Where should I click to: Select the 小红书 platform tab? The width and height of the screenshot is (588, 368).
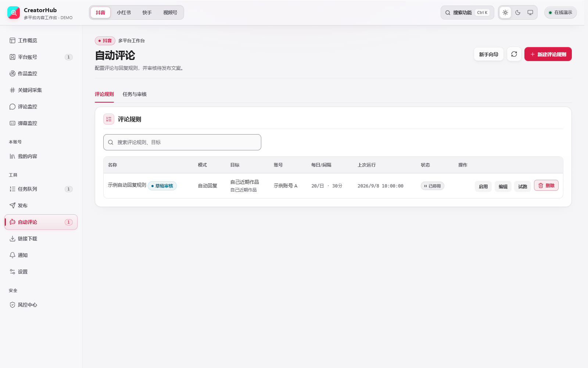pyautogui.click(x=124, y=12)
